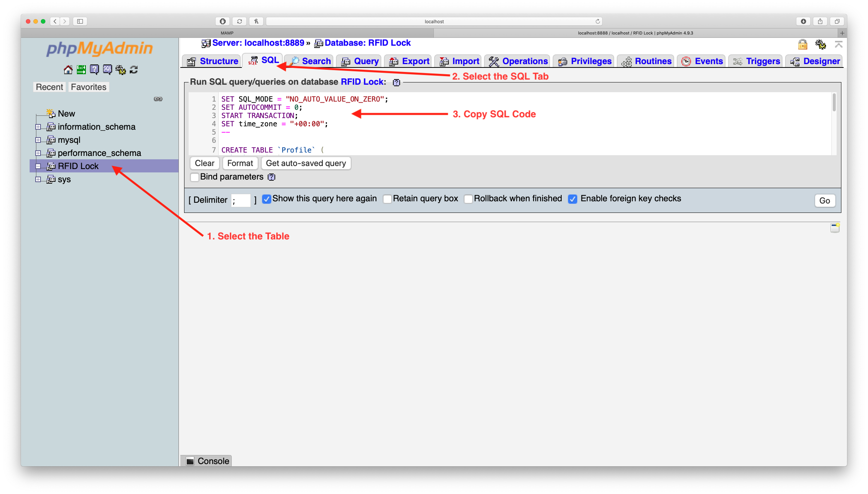Click the Go button
This screenshot has height=494, width=868.
point(825,201)
